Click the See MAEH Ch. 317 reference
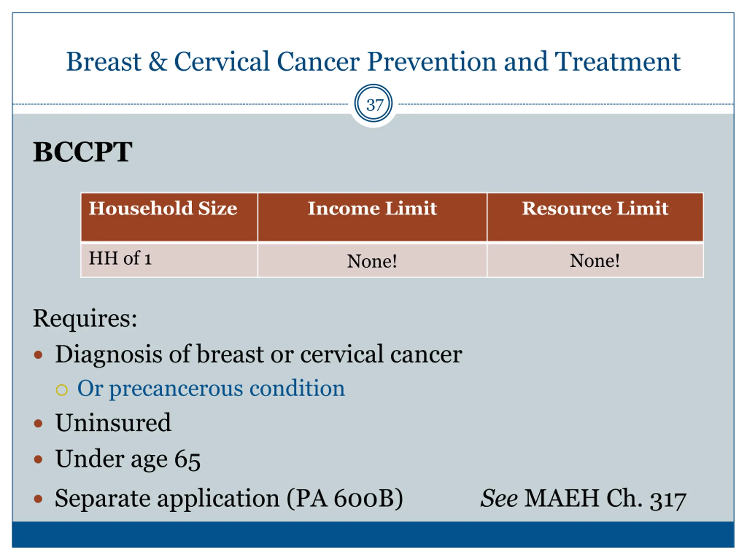 [584, 498]
